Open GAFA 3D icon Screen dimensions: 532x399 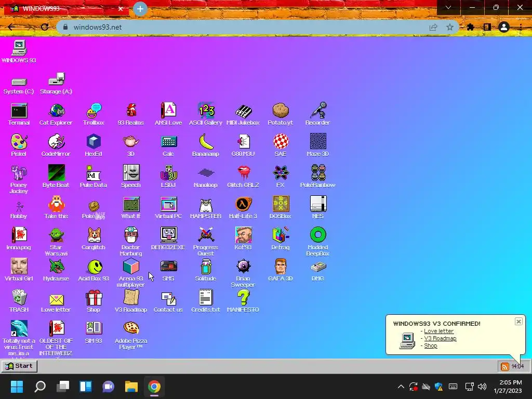[x=280, y=270]
